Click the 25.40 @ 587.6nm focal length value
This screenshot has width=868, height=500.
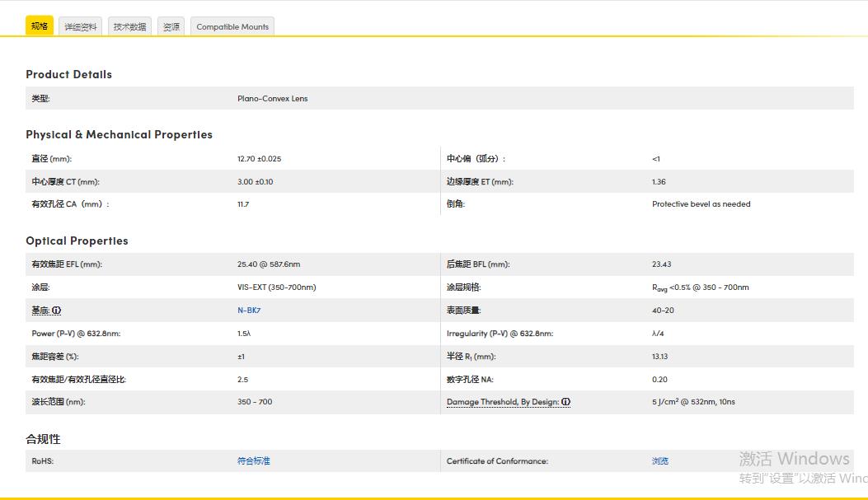[269, 264]
